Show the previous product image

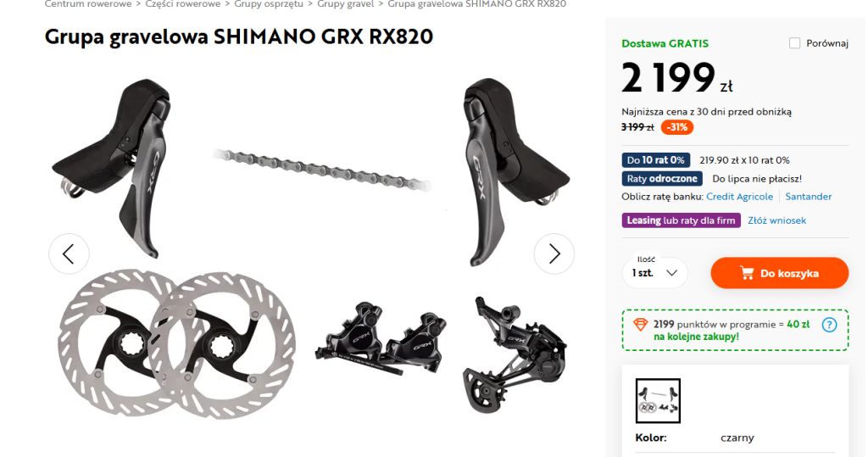pos(69,254)
